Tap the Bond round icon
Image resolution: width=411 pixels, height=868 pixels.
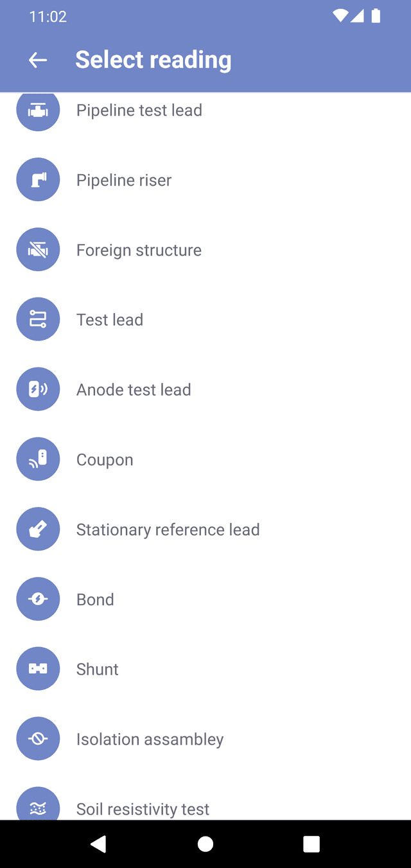pos(38,599)
